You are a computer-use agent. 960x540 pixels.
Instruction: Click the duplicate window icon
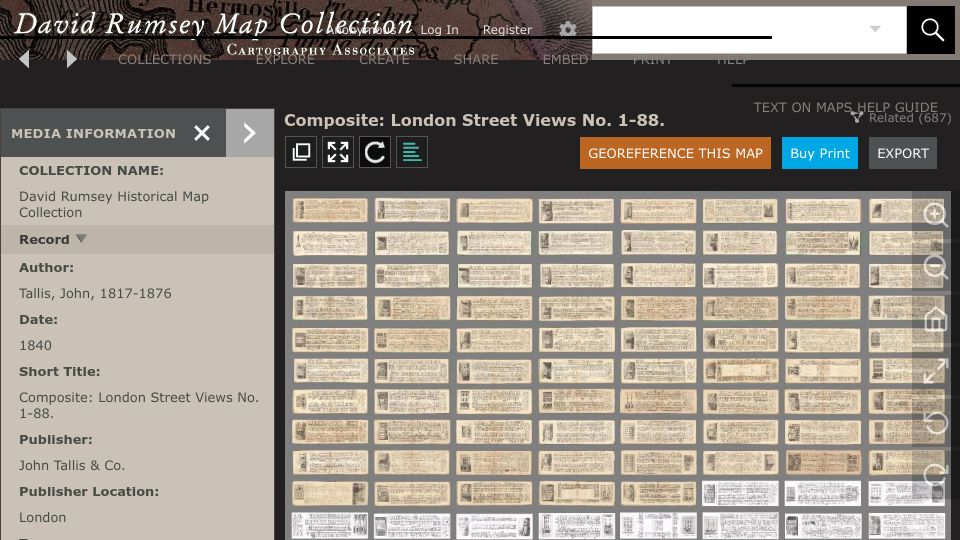(x=301, y=152)
